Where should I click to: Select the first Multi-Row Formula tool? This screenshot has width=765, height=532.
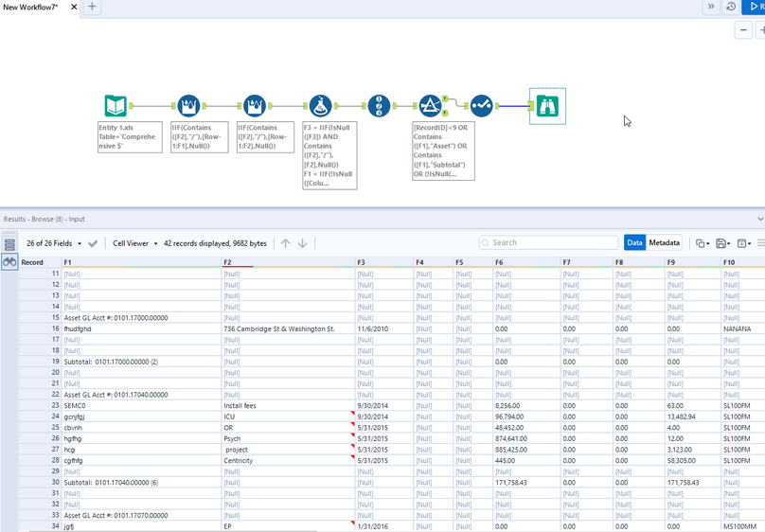(188, 106)
